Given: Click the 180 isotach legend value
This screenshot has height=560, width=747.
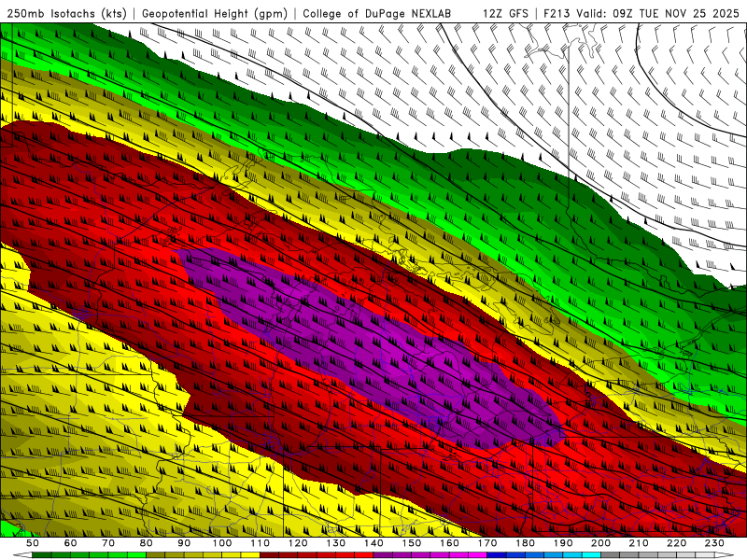Looking at the screenshot, I should click(525, 543).
